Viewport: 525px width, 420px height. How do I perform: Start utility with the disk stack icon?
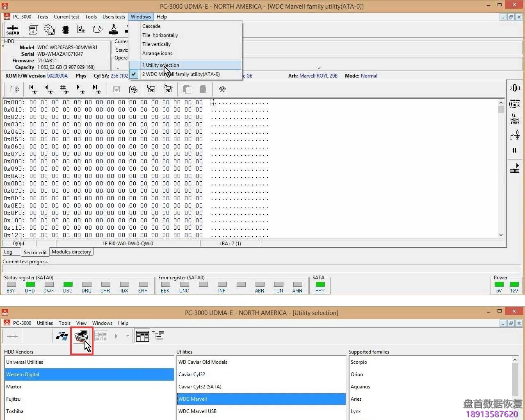81,337
